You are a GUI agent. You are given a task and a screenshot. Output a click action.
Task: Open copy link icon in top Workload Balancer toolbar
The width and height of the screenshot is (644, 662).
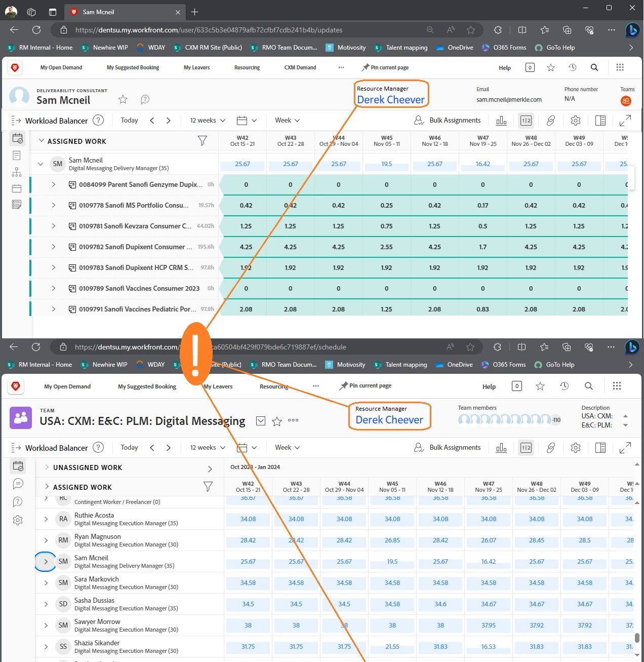click(x=551, y=121)
